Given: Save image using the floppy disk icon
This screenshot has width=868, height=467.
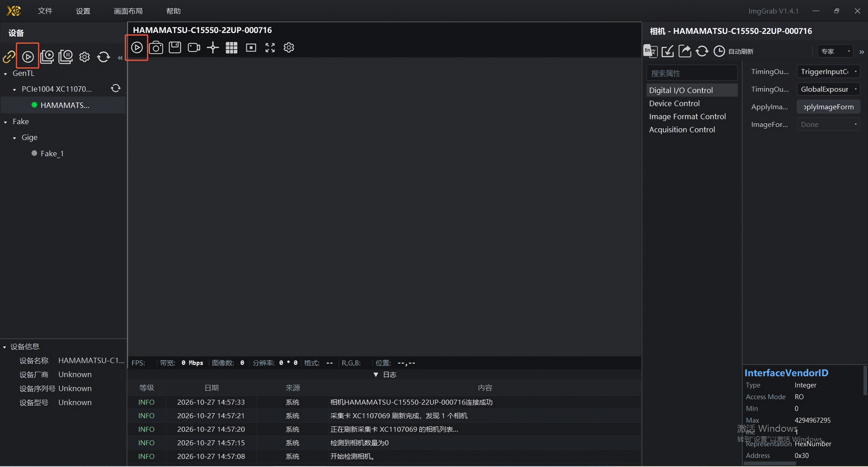Looking at the screenshot, I should (x=175, y=47).
